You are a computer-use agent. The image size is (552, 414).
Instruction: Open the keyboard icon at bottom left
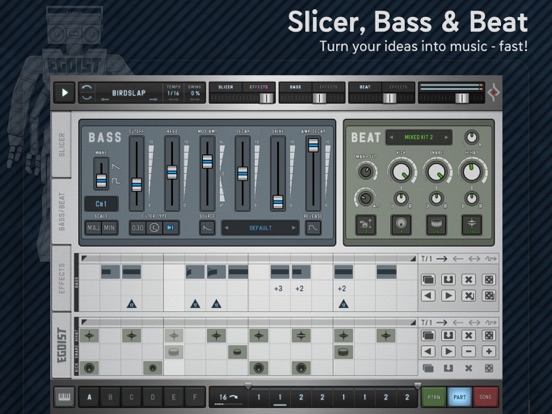[64, 397]
